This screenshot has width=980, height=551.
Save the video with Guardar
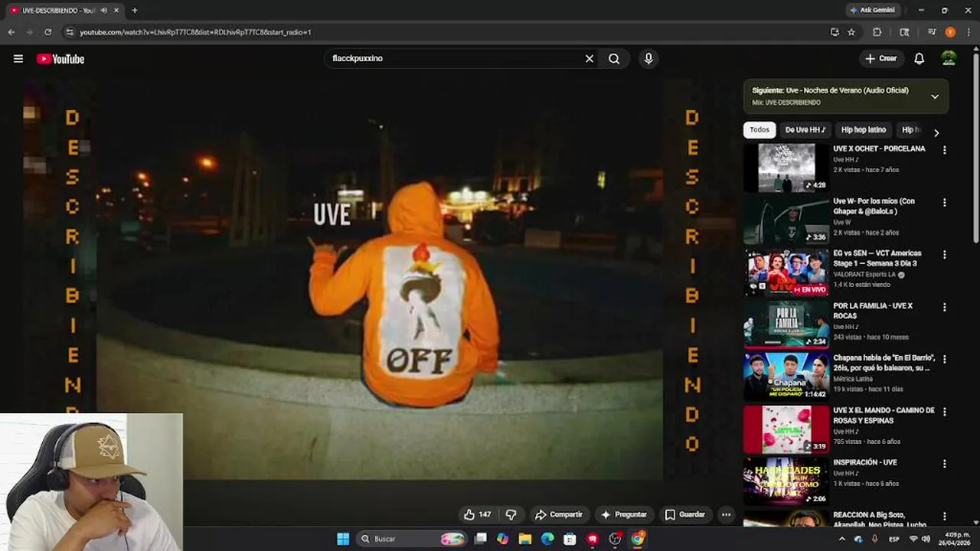click(685, 514)
